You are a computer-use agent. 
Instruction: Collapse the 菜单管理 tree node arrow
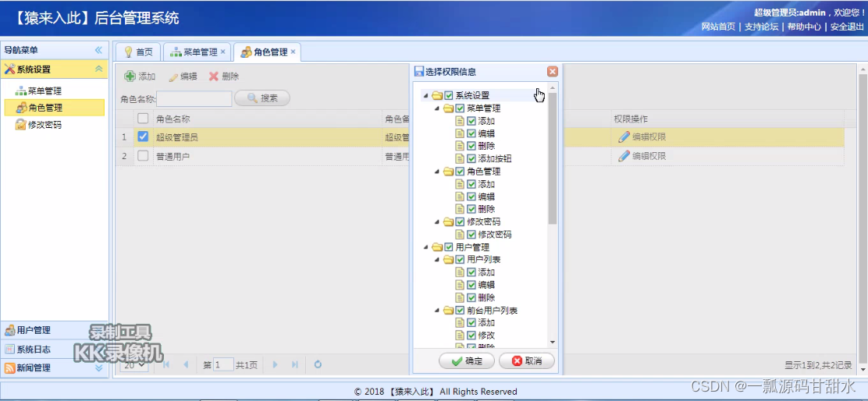pyautogui.click(x=437, y=108)
